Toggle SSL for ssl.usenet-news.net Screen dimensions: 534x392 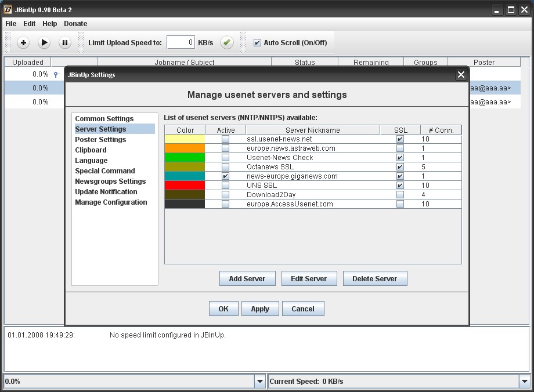click(400, 139)
